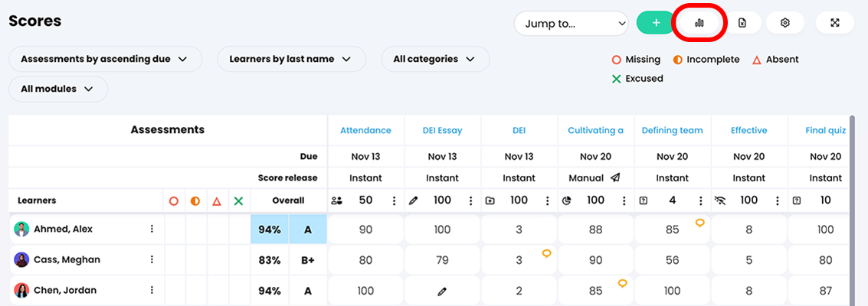
Task: Click pencil icon in Chen's DEI Essay cell
Action: (x=442, y=291)
